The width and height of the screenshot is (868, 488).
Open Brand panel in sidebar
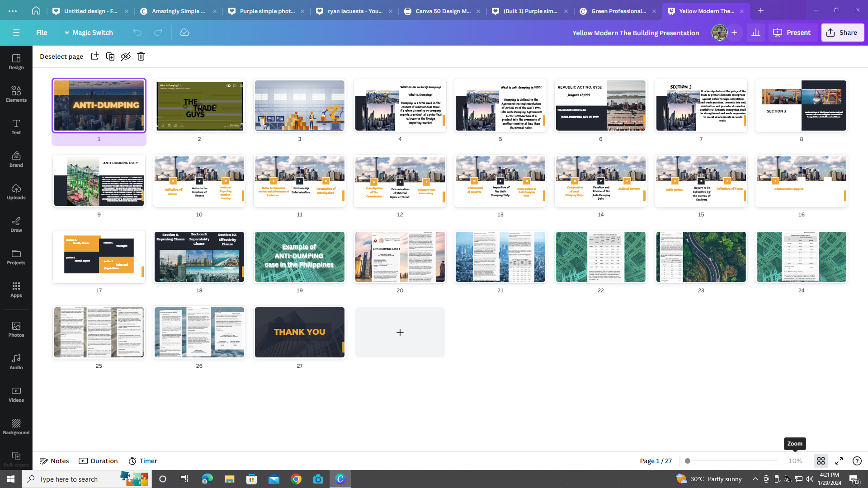tap(16, 159)
